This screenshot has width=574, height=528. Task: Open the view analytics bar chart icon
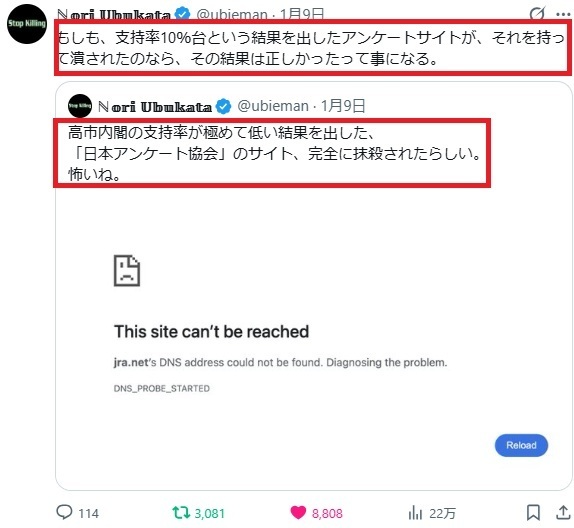click(x=415, y=513)
